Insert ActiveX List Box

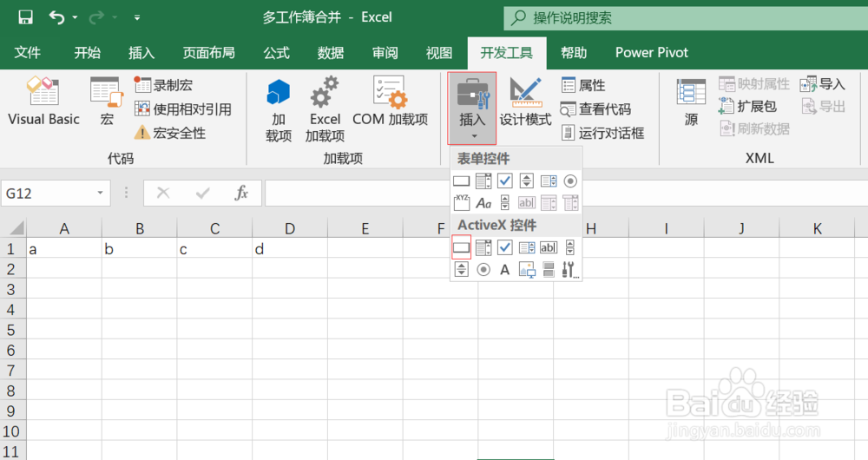click(x=527, y=247)
